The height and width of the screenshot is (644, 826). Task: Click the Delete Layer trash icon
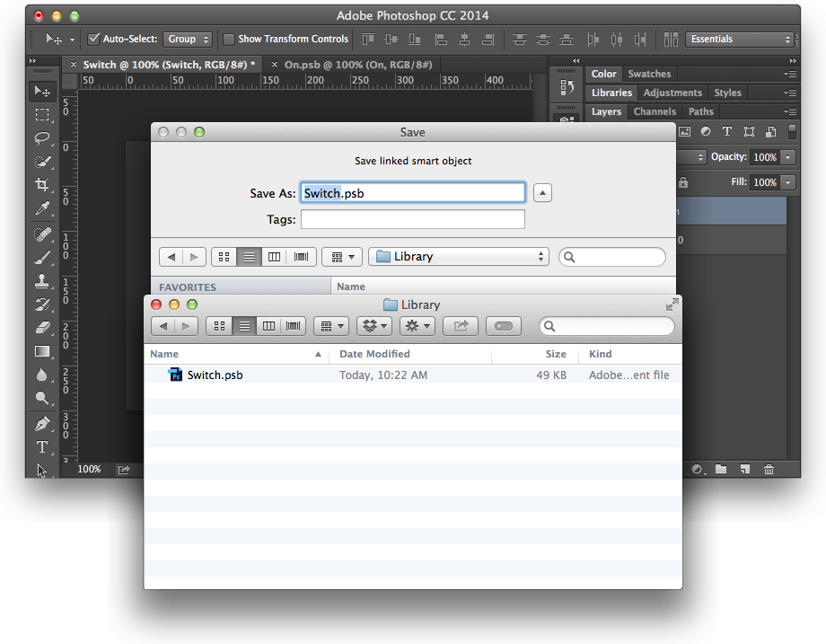(769, 469)
